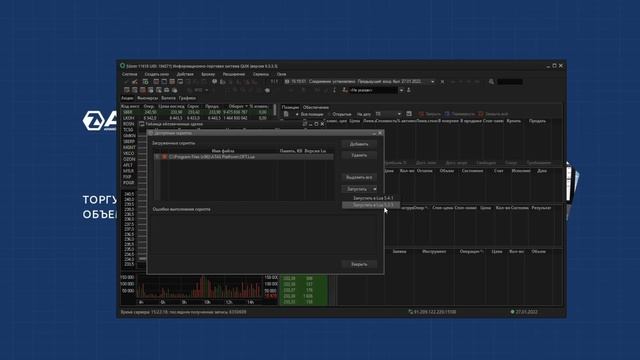
Task: Select the TCSG ticker row
Action: click(x=128, y=130)
